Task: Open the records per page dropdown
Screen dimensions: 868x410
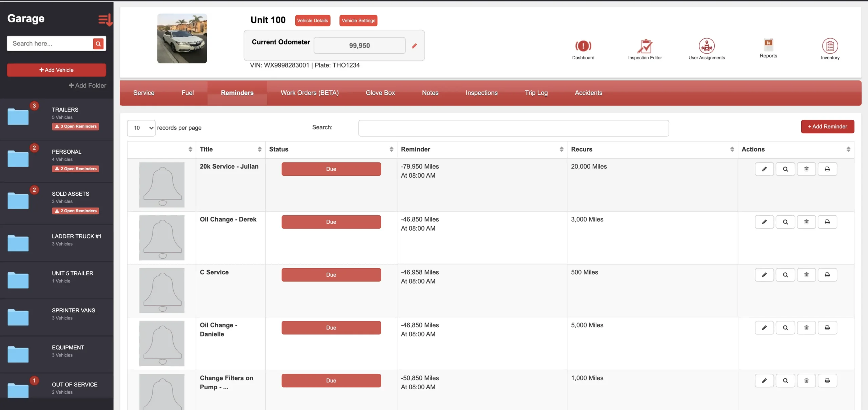Action: pyautogui.click(x=141, y=128)
